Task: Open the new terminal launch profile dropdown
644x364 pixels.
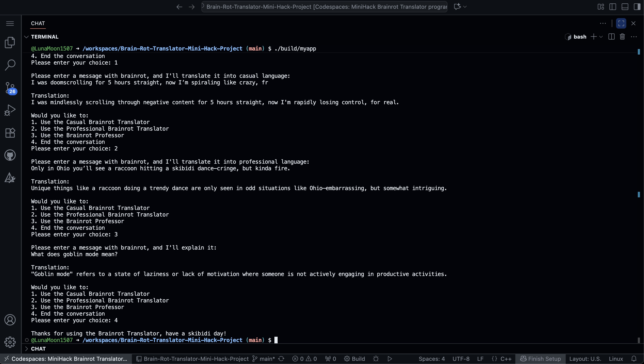Action: click(601, 37)
